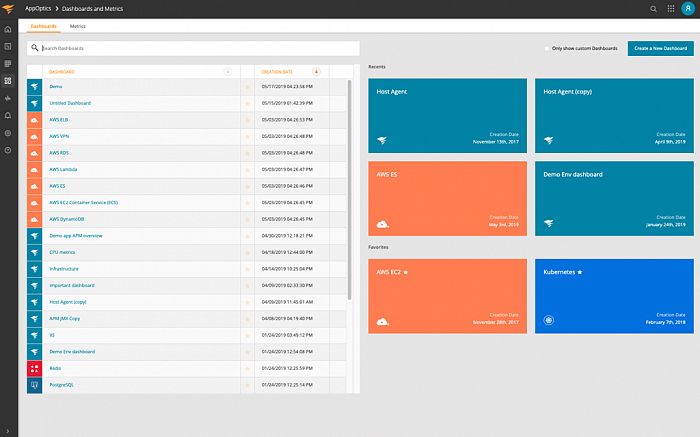Click the SolarWinds logo icon
Viewport: 700px width, 437px height.
[8, 8]
